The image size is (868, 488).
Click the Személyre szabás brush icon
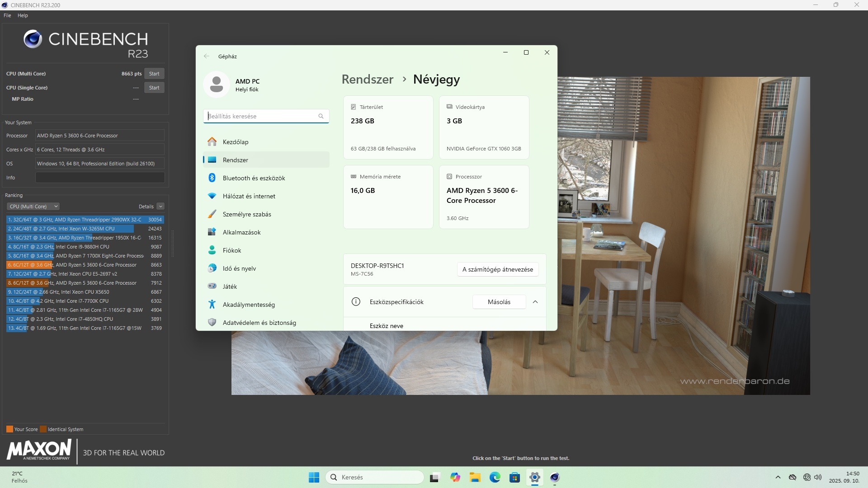click(212, 214)
